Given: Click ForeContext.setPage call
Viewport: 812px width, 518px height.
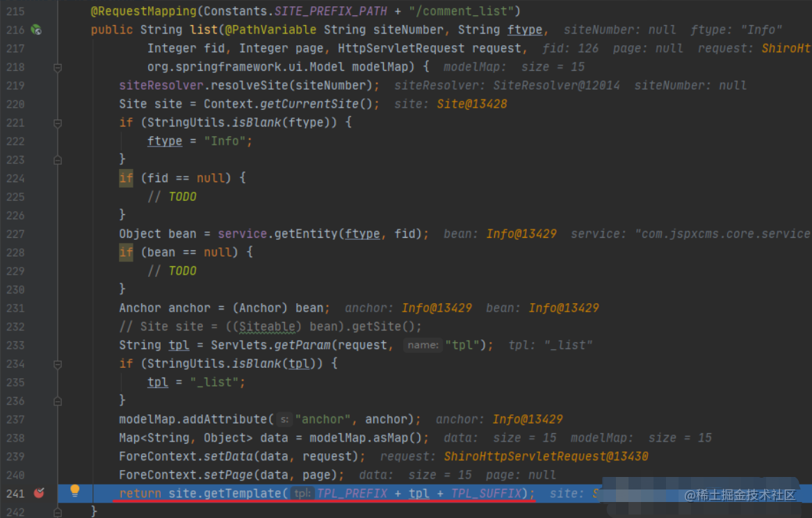Looking at the screenshot, I should coord(186,476).
